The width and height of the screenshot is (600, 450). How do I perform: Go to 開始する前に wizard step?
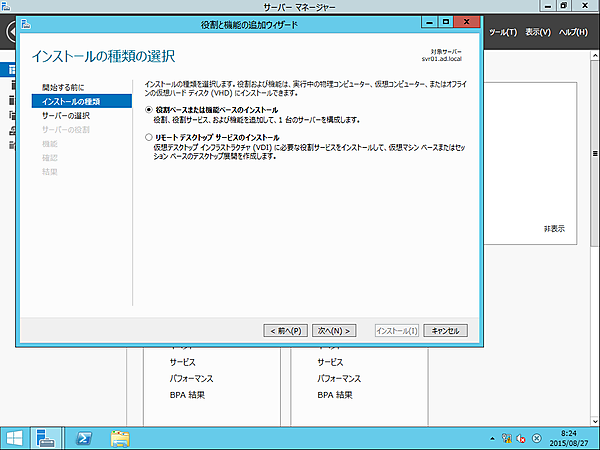pos(63,88)
